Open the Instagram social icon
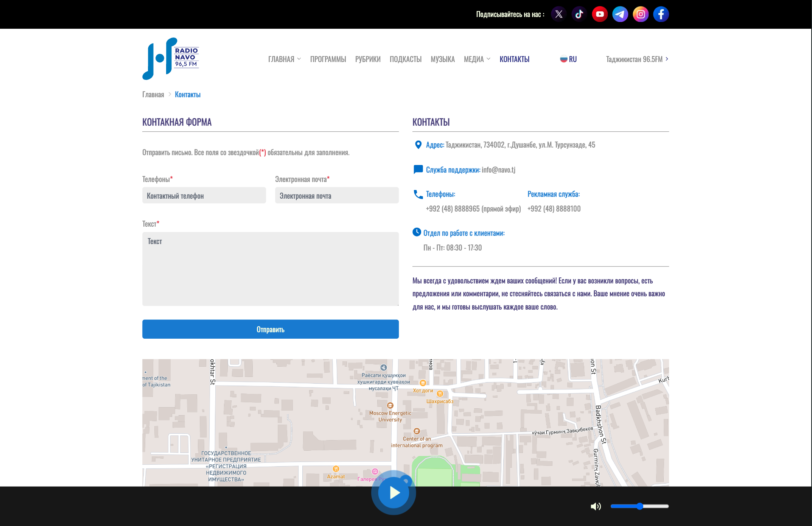 tap(641, 14)
